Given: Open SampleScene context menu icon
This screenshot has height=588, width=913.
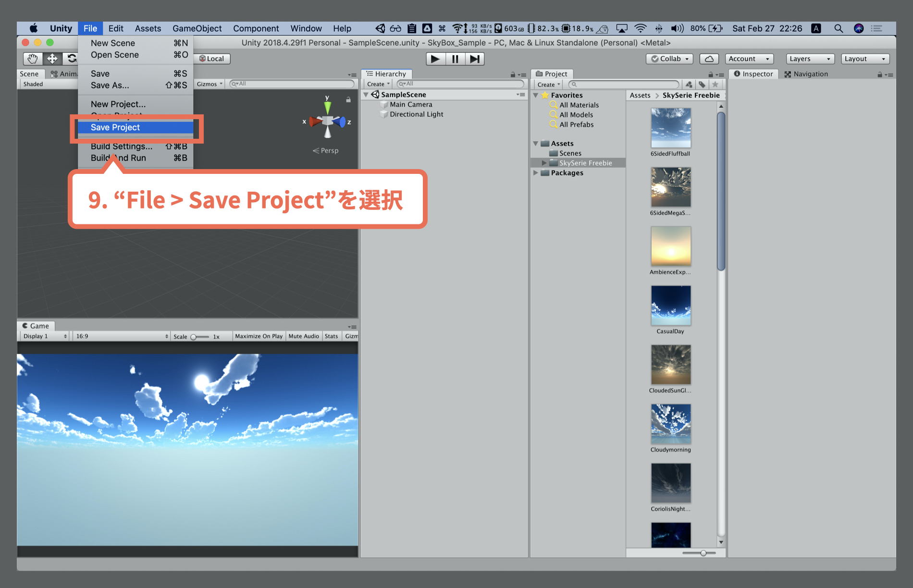Looking at the screenshot, I should [x=521, y=95].
